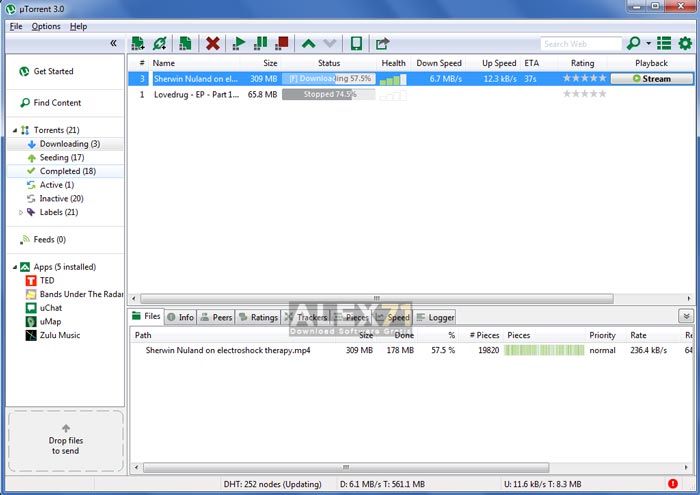
Task: Move torrent up the queue
Action: (x=308, y=43)
